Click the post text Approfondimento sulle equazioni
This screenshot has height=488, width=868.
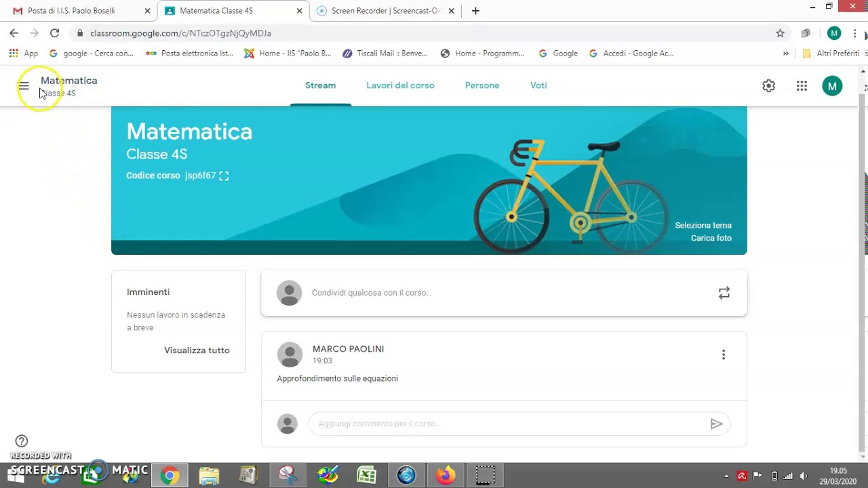click(338, 379)
